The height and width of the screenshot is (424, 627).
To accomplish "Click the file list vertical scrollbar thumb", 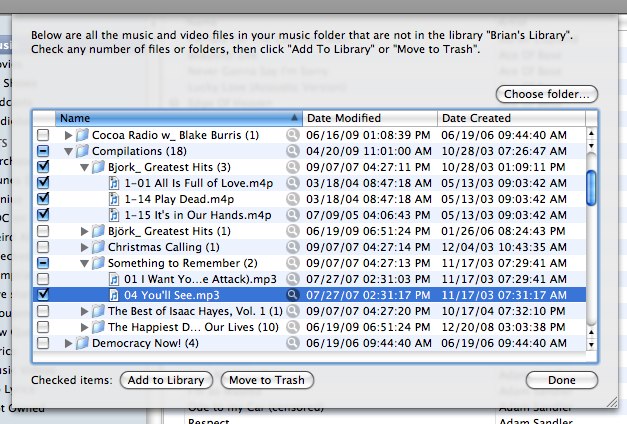I will (x=591, y=185).
